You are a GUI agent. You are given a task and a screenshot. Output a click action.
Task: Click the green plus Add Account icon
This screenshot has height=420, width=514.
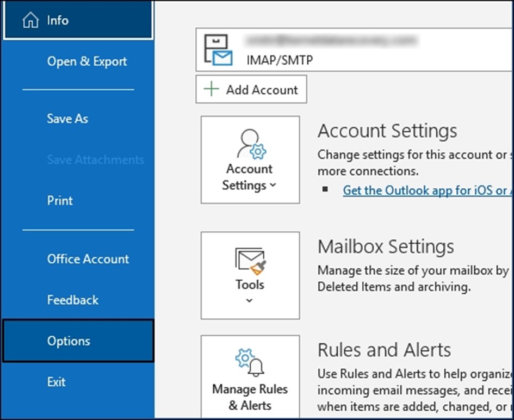(x=212, y=89)
